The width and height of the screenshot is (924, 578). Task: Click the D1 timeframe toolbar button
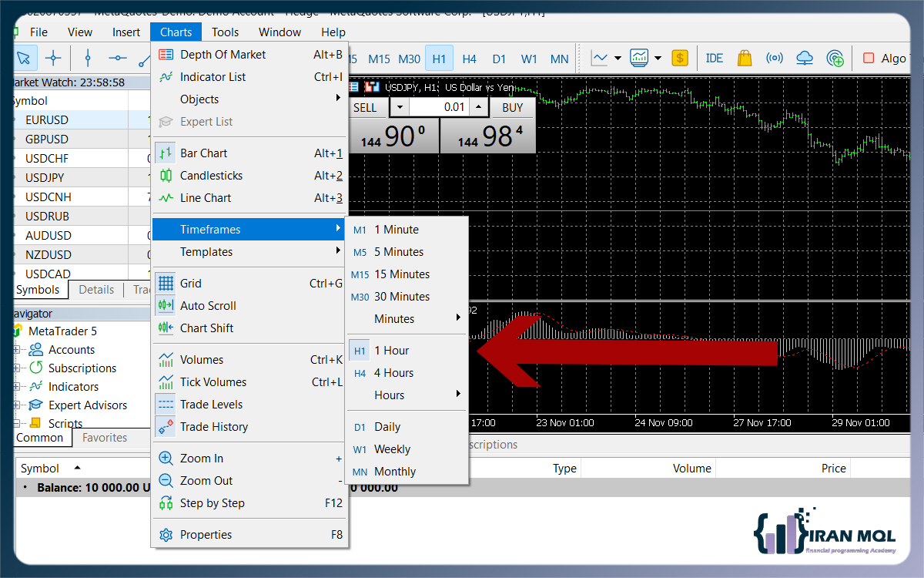coord(500,59)
